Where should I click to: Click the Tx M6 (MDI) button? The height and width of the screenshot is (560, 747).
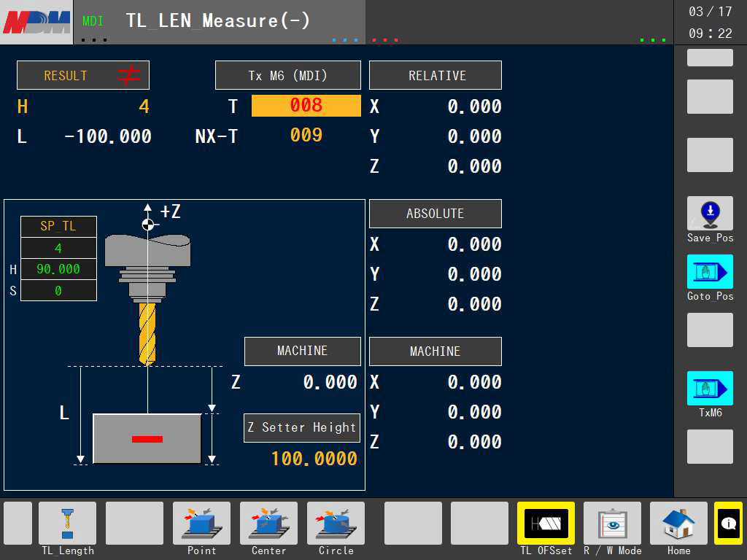click(x=287, y=75)
